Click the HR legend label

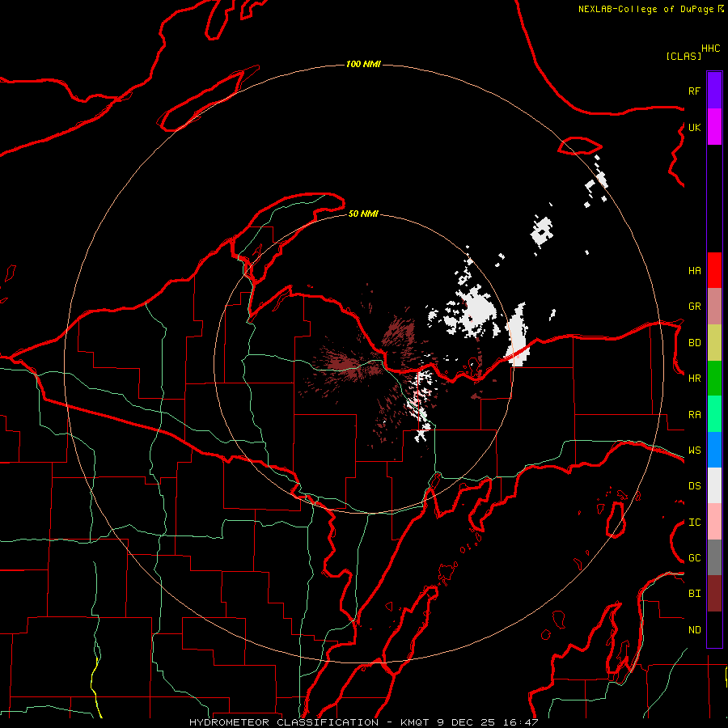pyautogui.click(x=695, y=379)
